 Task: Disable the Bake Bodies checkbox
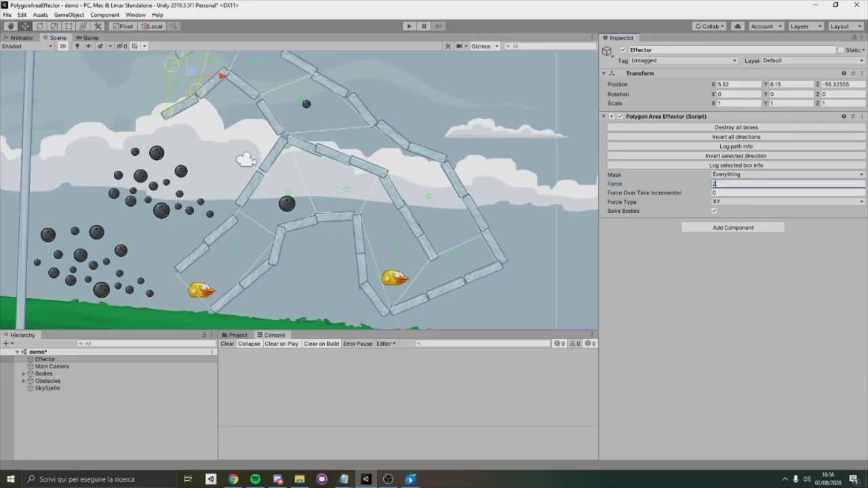pos(713,211)
